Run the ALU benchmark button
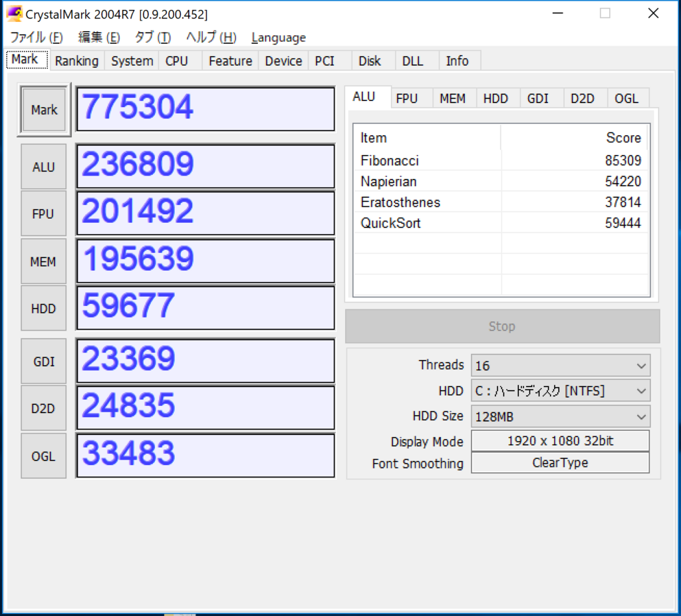 tap(43, 167)
